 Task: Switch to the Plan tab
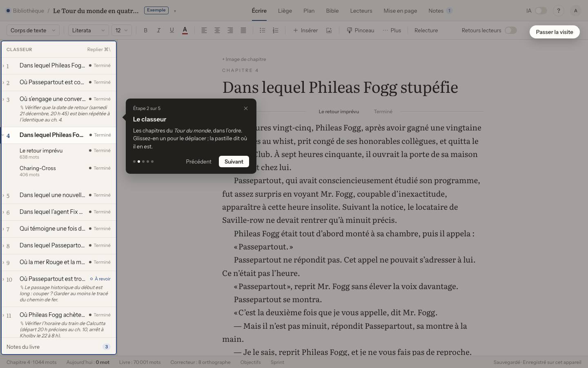click(309, 11)
